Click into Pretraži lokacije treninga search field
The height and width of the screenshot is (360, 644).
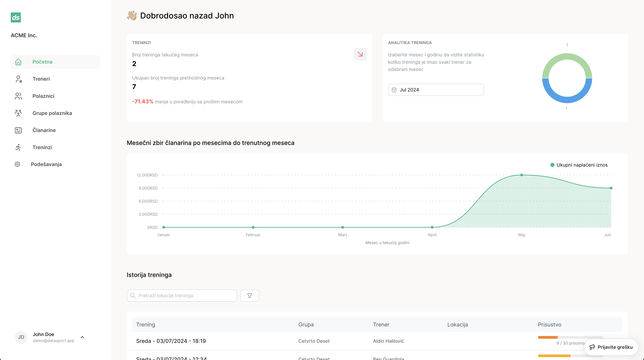click(x=182, y=296)
